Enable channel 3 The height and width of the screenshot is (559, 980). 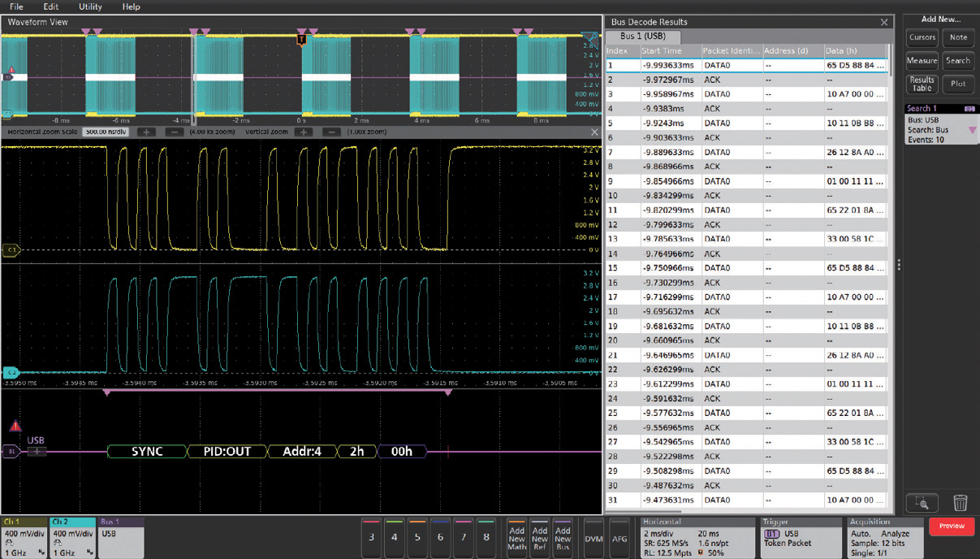coord(372,538)
